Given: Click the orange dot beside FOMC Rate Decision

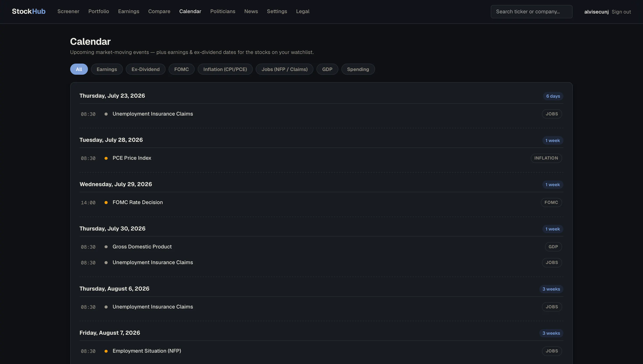Looking at the screenshot, I should point(106,203).
